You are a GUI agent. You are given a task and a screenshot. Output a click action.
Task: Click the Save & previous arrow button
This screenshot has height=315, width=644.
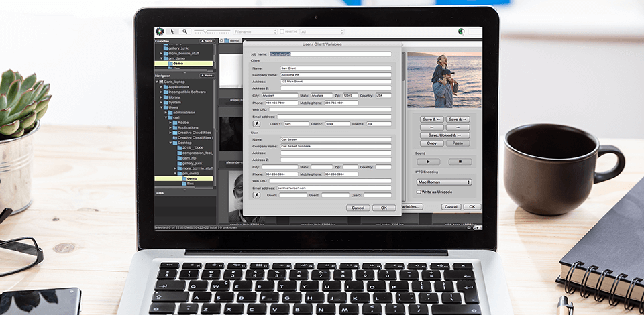(x=431, y=119)
